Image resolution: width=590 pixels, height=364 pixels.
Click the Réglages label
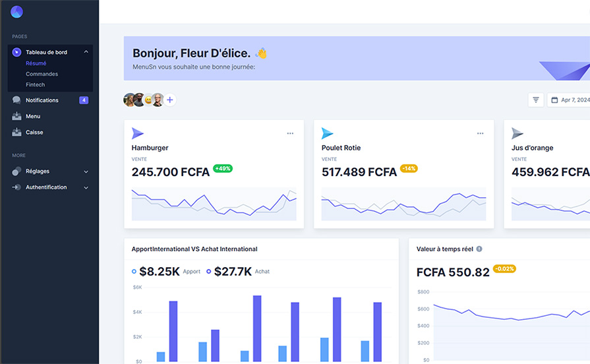pos(38,171)
